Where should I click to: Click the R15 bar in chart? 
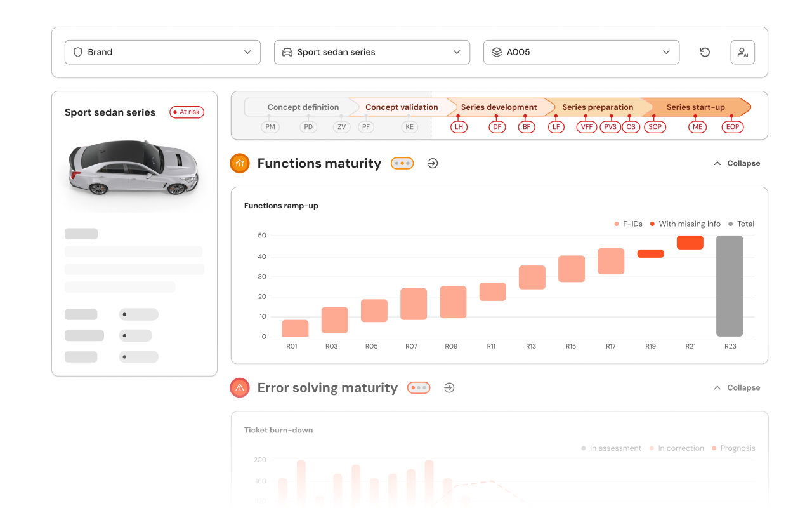(572, 269)
